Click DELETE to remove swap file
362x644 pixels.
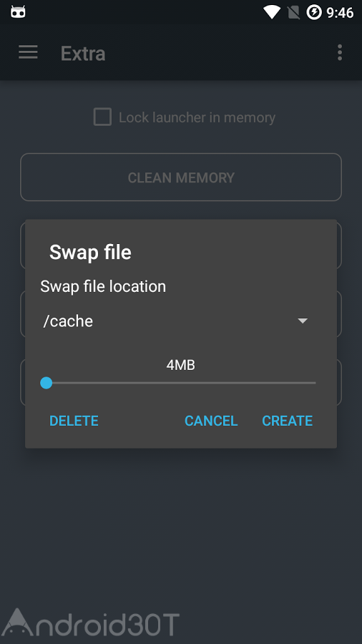click(x=74, y=421)
